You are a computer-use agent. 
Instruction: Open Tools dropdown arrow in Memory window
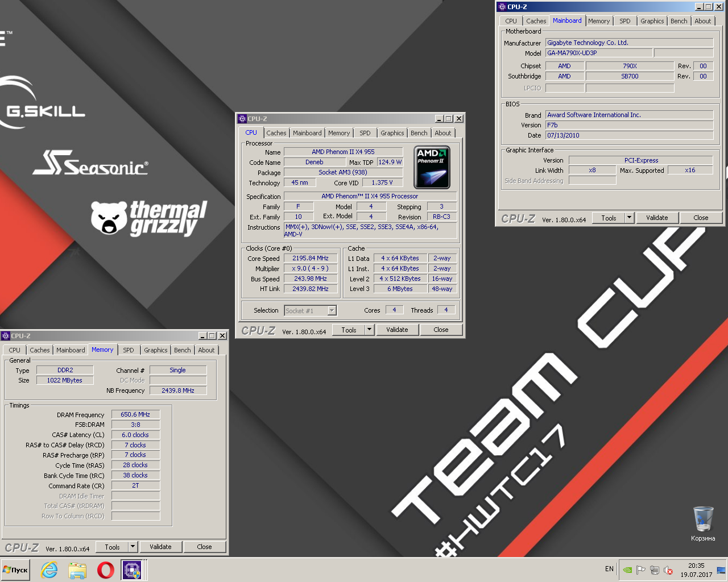click(133, 547)
